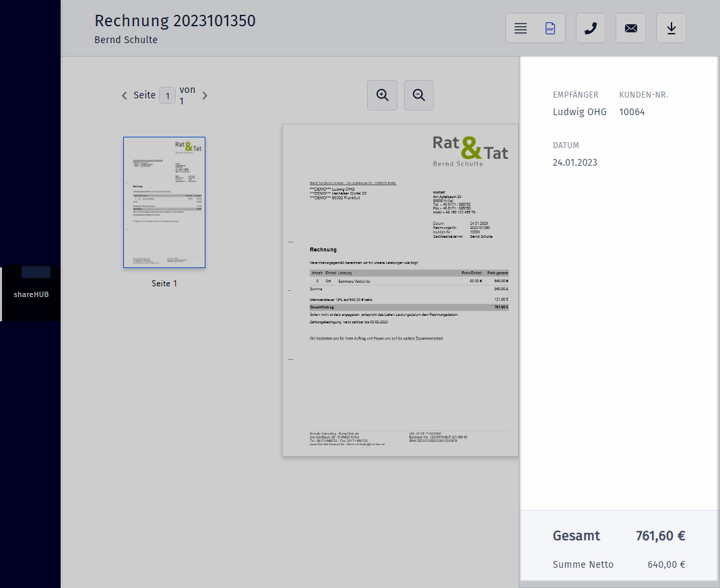Image resolution: width=720 pixels, height=588 pixels.
Task: Click the Seite 1 thumbnail caption
Action: click(164, 284)
